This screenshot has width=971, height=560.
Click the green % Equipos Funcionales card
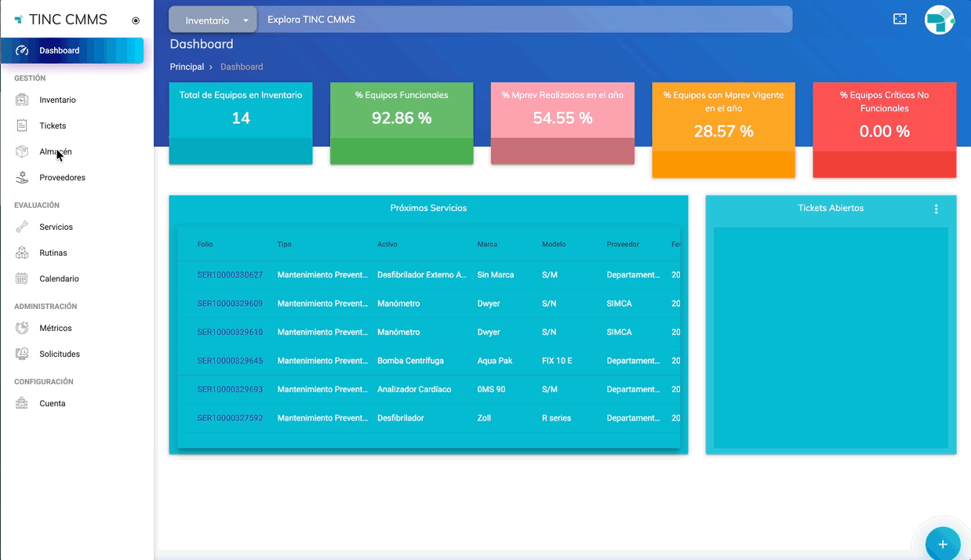pyautogui.click(x=402, y=122)
